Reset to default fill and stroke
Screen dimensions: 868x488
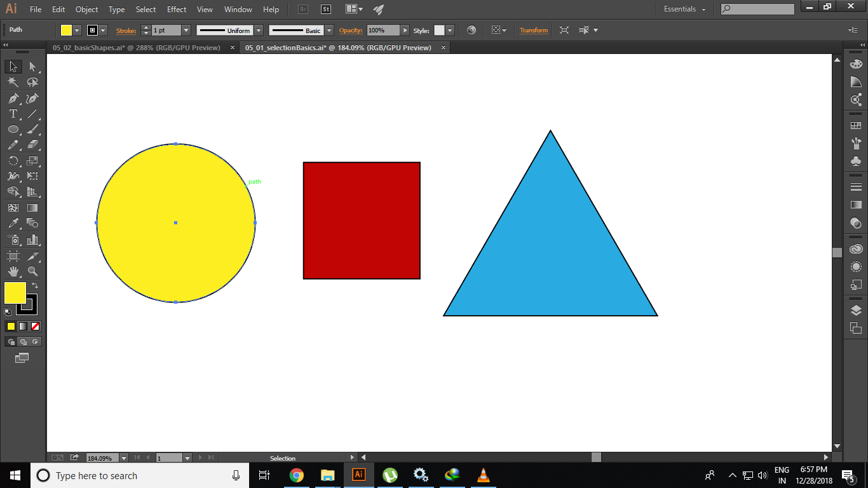pyautogui.click(x=8, y=311)
